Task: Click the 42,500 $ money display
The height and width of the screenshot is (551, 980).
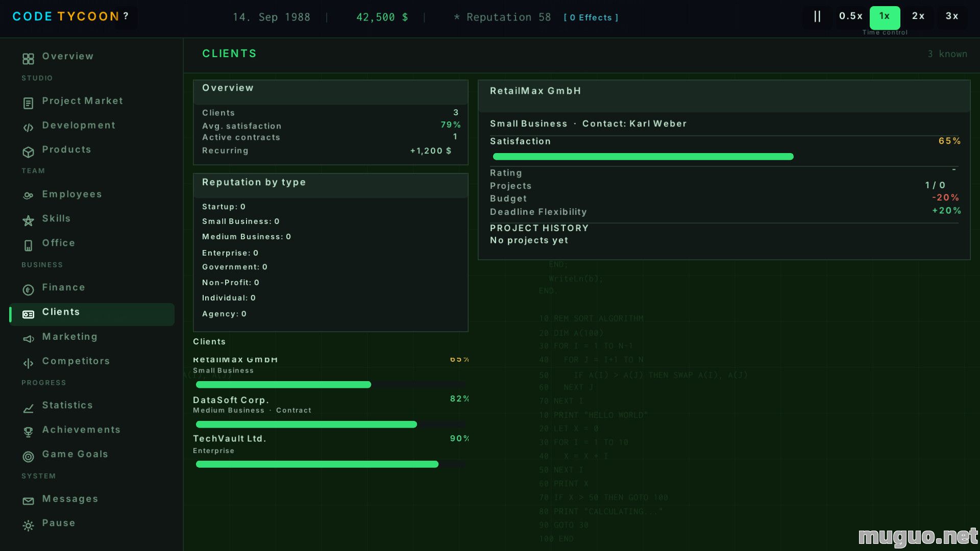Action: [x=382, y=17]
